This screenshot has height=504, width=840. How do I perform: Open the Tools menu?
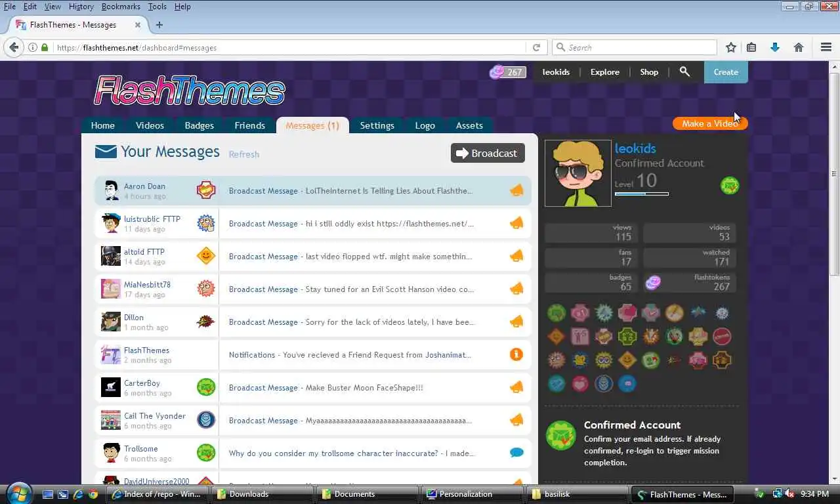click(x=157, y=7)
